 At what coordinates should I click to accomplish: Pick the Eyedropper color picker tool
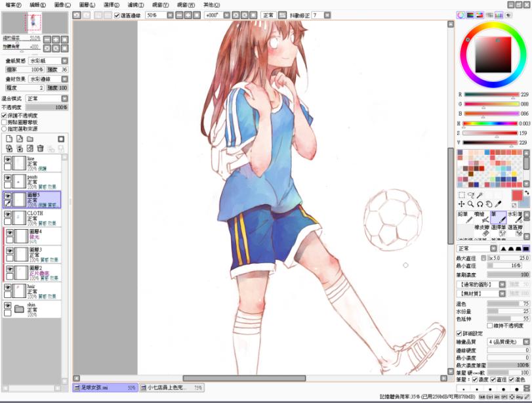click(498, 204)
